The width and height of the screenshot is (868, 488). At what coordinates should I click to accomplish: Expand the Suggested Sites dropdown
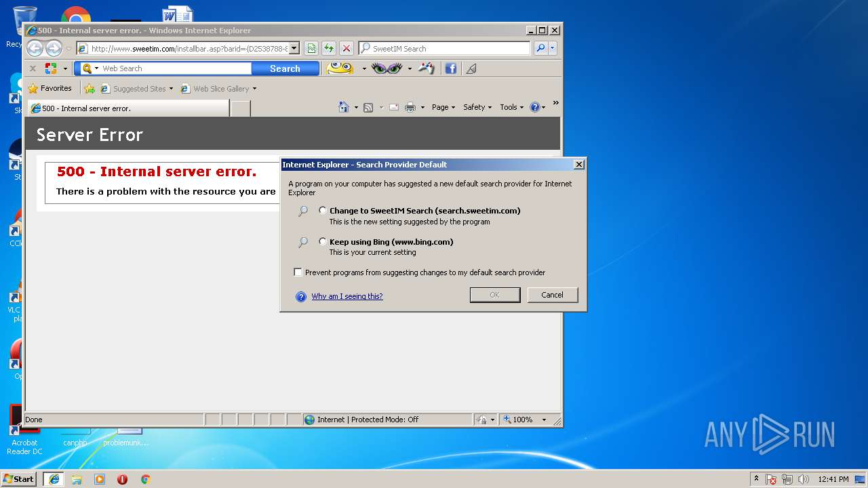(171, 89)
